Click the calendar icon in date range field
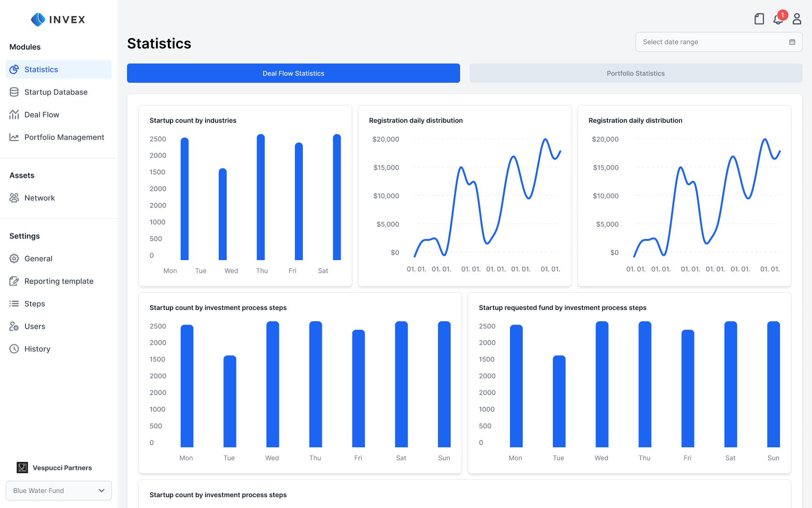This screenshot has width=812, height=508. click(792, 42)
